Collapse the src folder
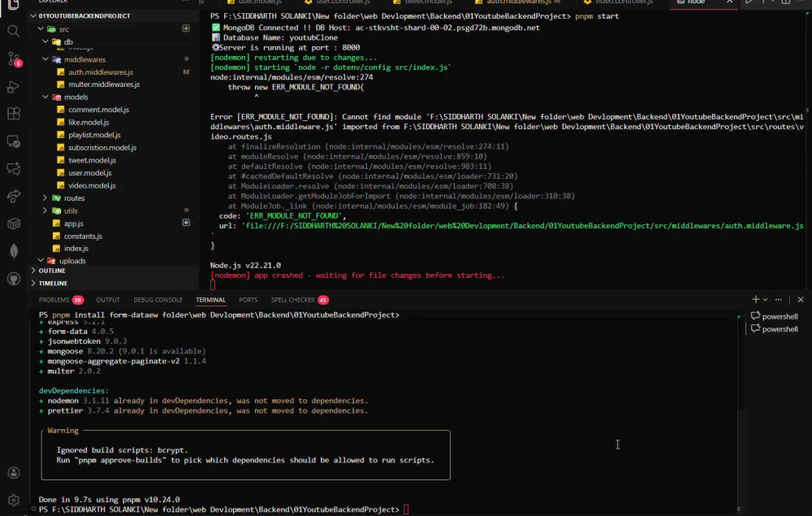Viewport: 812px width, 516px height. point(41,29)
